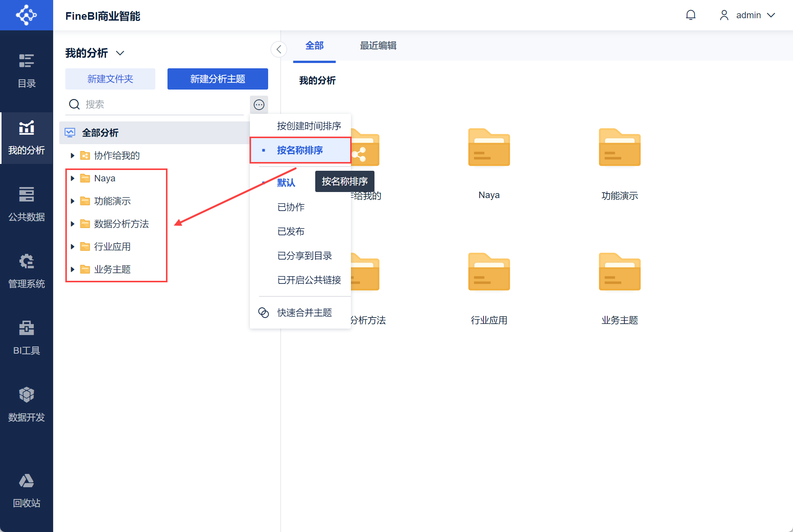Screen dimensions: 793x532
Task: Click the 新建文件夹 button
Action: pos(110,79)
